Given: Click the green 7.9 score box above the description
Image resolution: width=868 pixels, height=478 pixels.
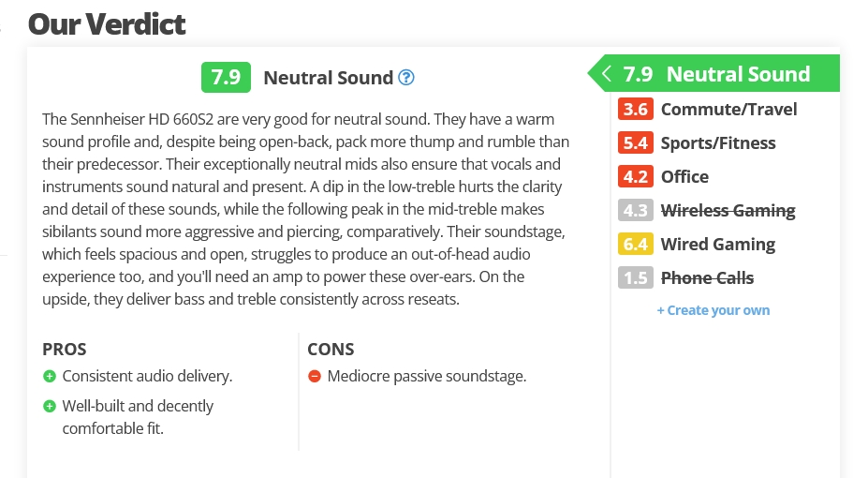Looking at the screenshot, I should pyautogui.click(x=226, y=78).
